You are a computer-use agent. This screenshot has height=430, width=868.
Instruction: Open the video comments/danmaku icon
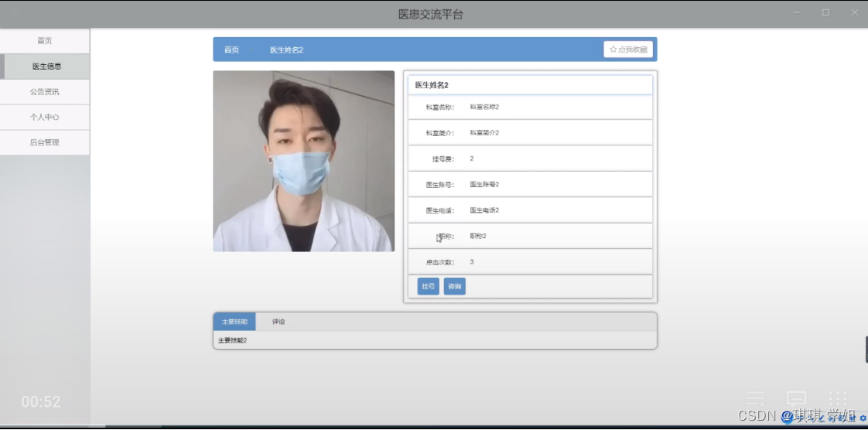click(796, 399)
